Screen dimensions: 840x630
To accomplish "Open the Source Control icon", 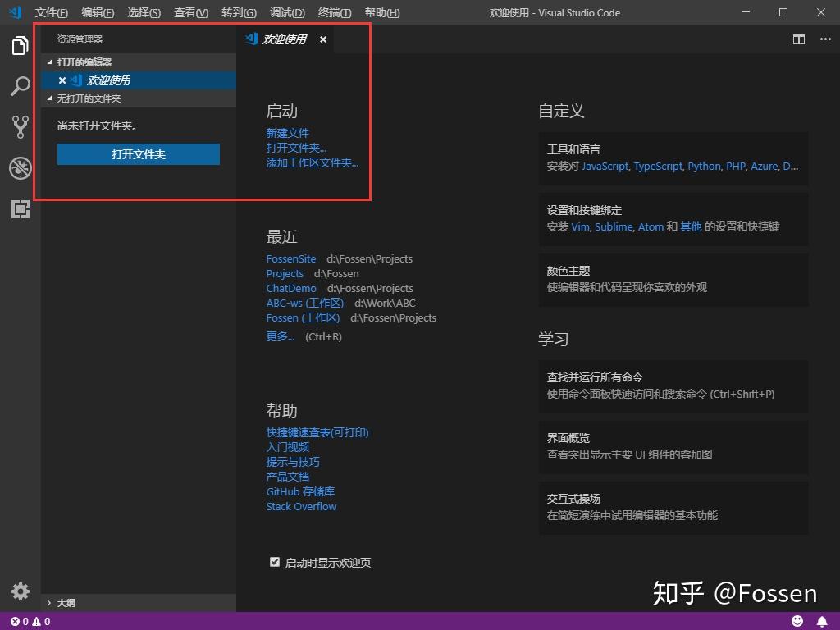I will point(20,127).
